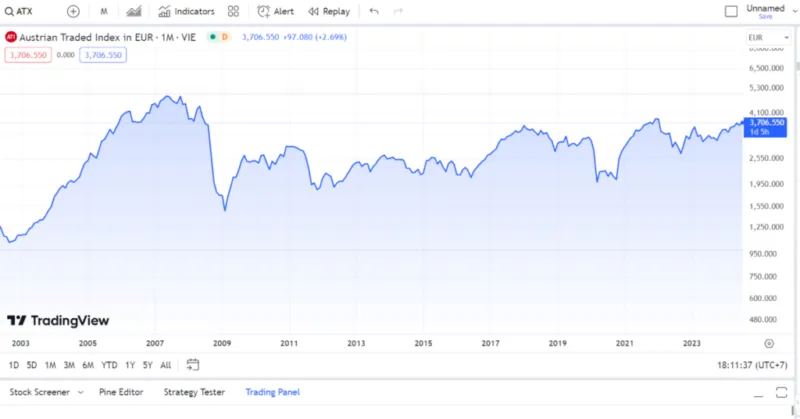Viewport: 800px width, 419px height.
Task: Click the undo arrow icon
Action: (x=374, y=11)
